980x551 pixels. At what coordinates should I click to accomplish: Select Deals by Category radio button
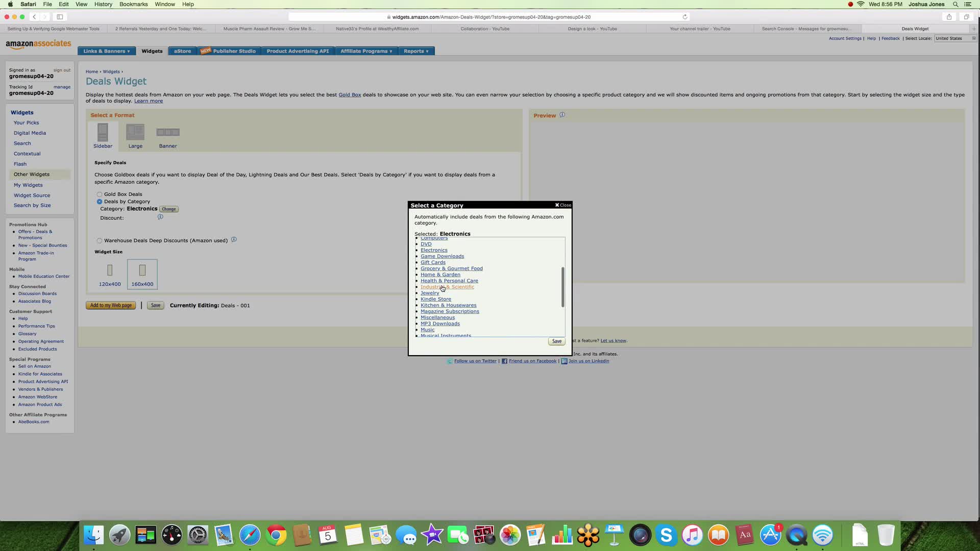tap(100, 202)
